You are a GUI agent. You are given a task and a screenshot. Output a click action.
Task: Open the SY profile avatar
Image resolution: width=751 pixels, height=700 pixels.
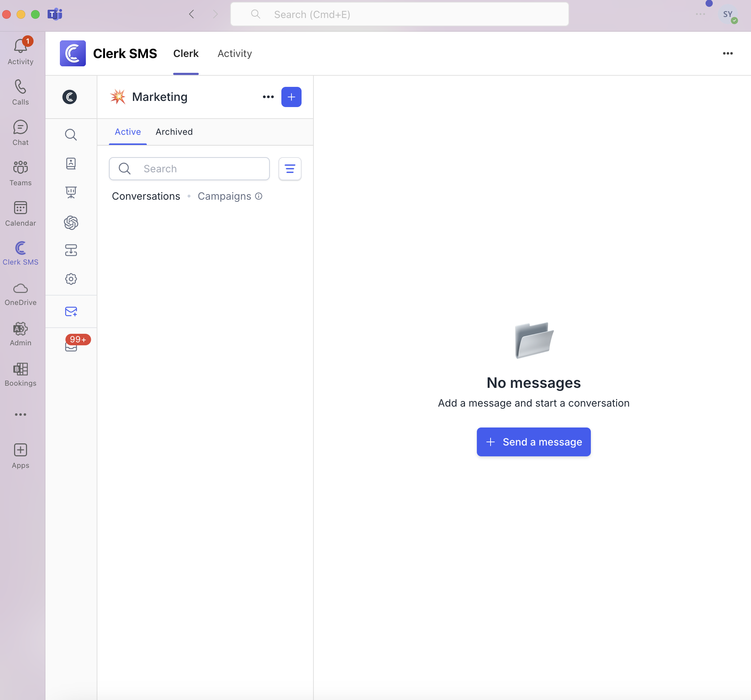[728, 14]
